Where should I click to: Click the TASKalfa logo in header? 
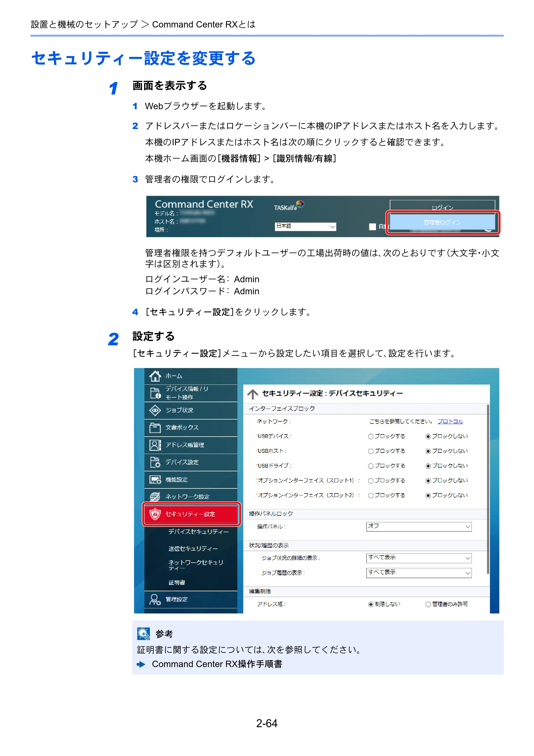tap(289, 205)
